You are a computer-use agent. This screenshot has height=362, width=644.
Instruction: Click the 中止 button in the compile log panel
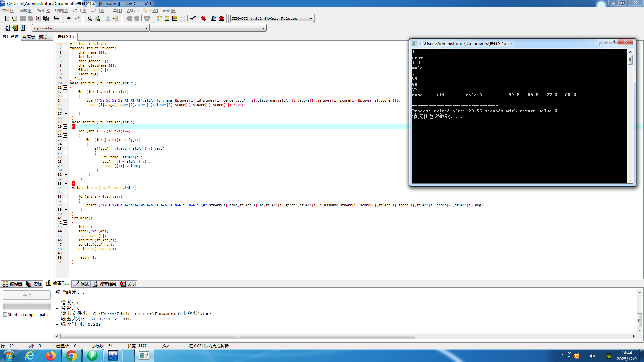27,295
